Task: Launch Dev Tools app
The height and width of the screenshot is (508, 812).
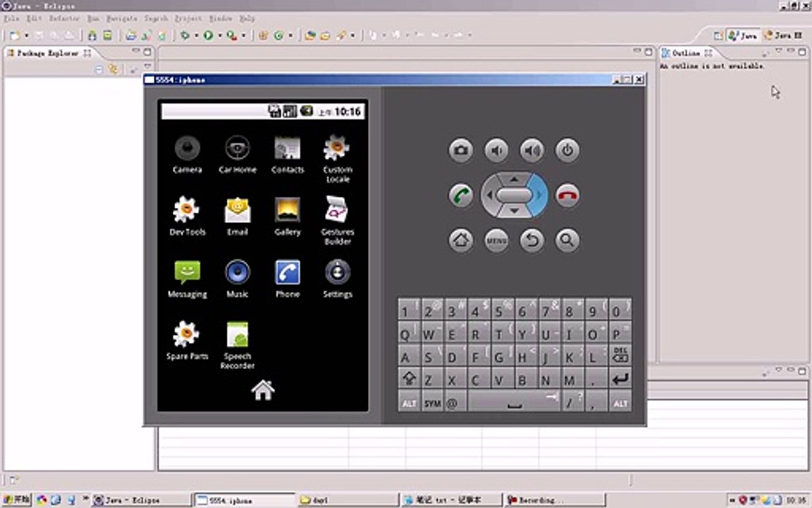Action: click(x=187, y=216)
